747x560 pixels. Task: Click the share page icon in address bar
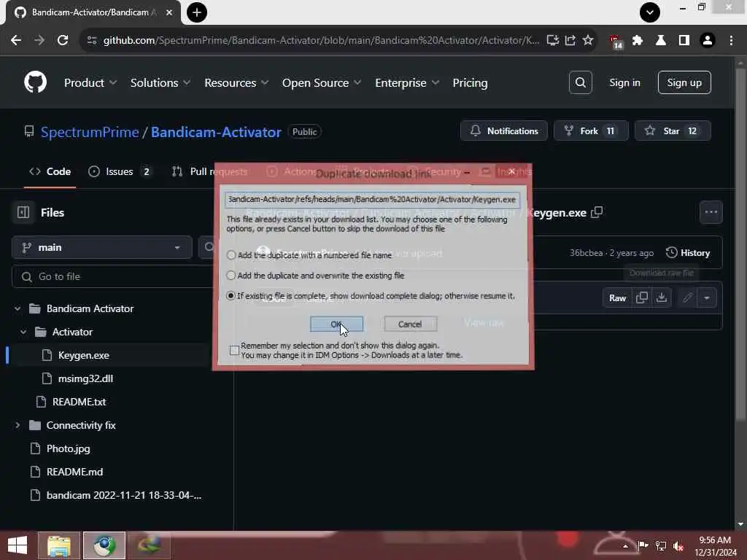pyautogui.click(x=570, y=41)
